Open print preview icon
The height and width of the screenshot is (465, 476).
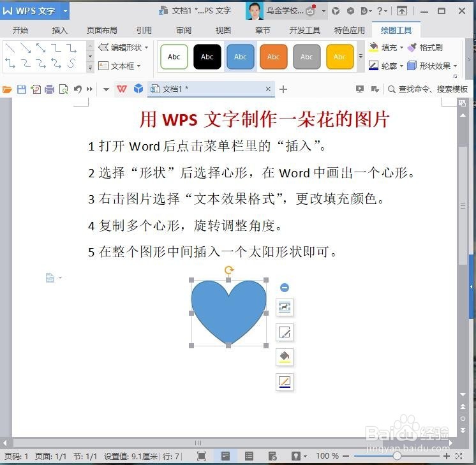63,89
